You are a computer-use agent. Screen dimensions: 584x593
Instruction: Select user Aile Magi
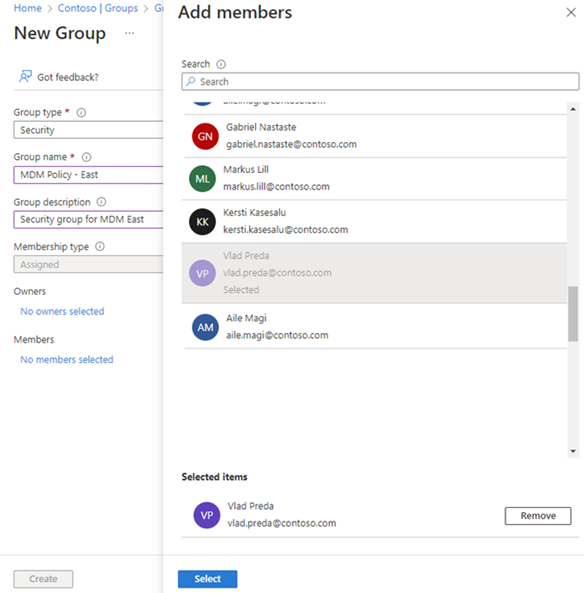tap(375, 327)
